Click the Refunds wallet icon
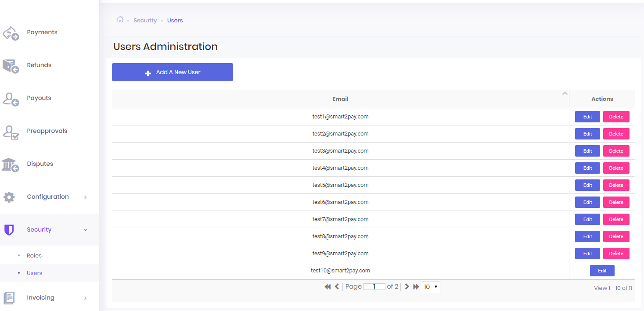This screenshot has height=311, width=644. pos(11,66)
